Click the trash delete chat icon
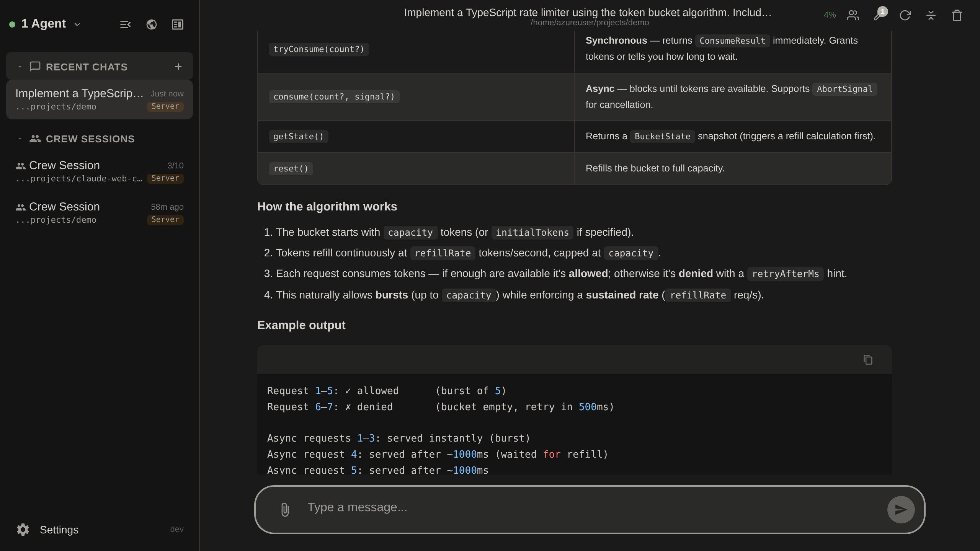Image resolution: width=980 pixels, height=551 pixels. click(x=957, y=15)
